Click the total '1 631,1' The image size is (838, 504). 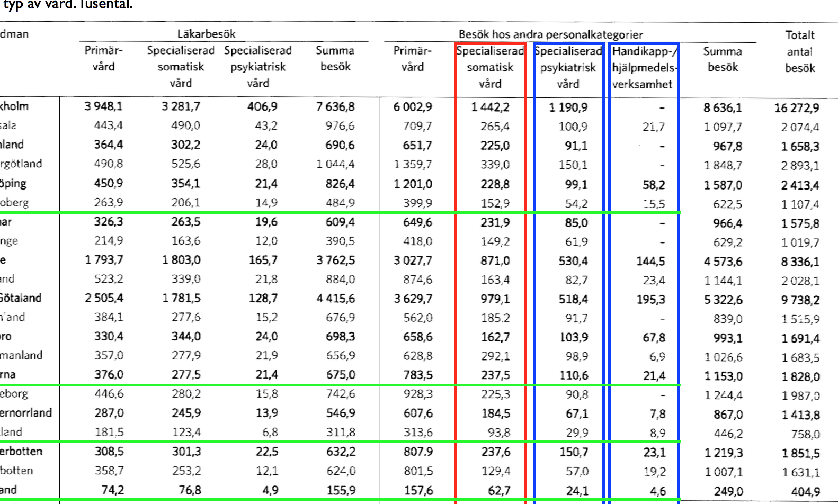(800, 472)
